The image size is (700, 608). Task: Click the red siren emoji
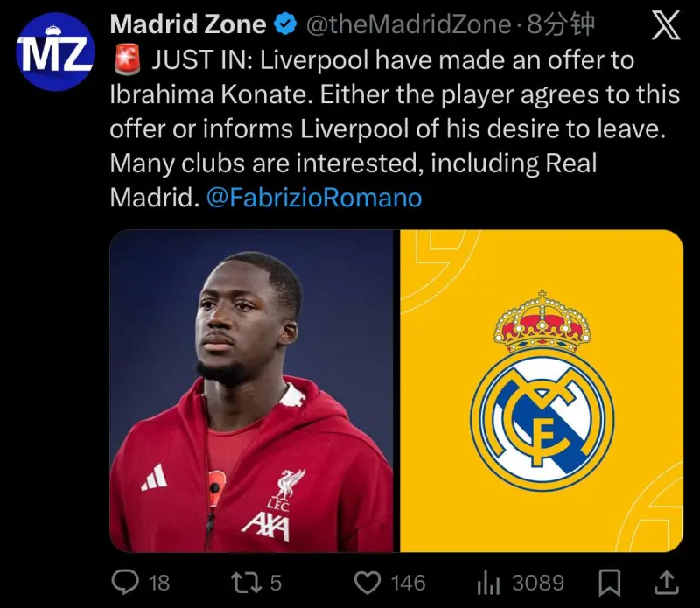(127, 59)
